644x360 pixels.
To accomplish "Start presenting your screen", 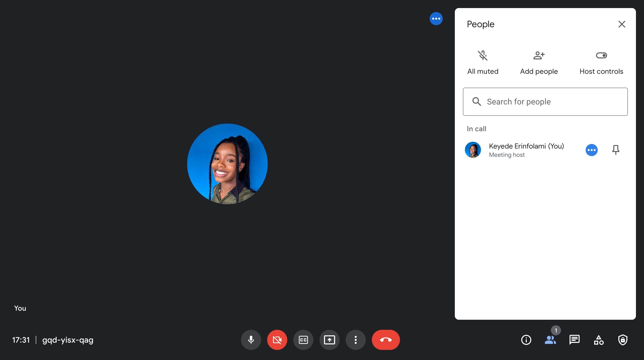I will pos(329,340).
